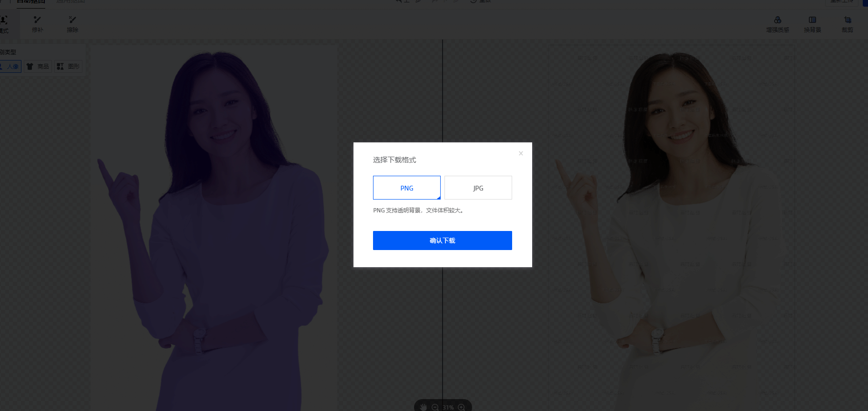Viewport: 868px width, 411px height.
Task: Select the 修补 repair brush tool
Action: tap(38, 24)
